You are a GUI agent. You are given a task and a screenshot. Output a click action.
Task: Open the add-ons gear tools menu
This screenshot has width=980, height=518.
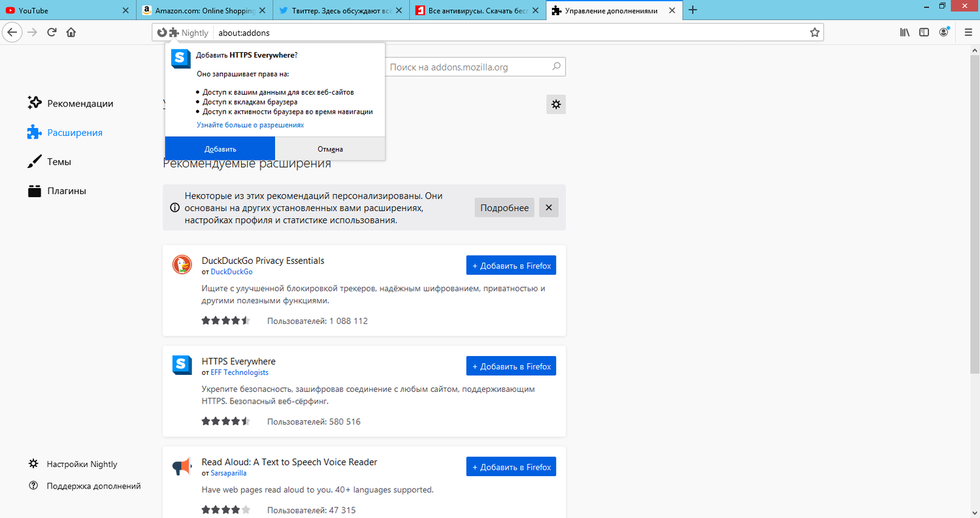556,104
